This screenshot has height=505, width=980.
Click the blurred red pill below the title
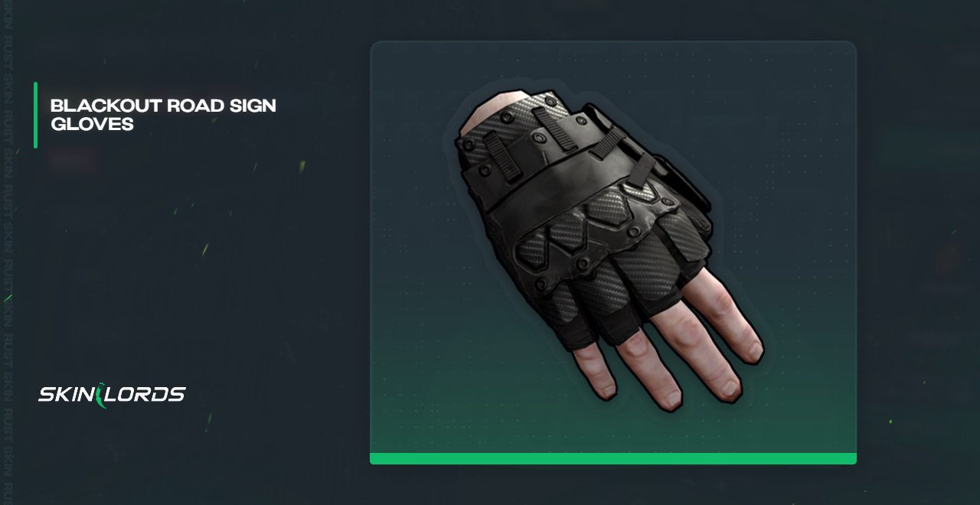tap(71, 161)
